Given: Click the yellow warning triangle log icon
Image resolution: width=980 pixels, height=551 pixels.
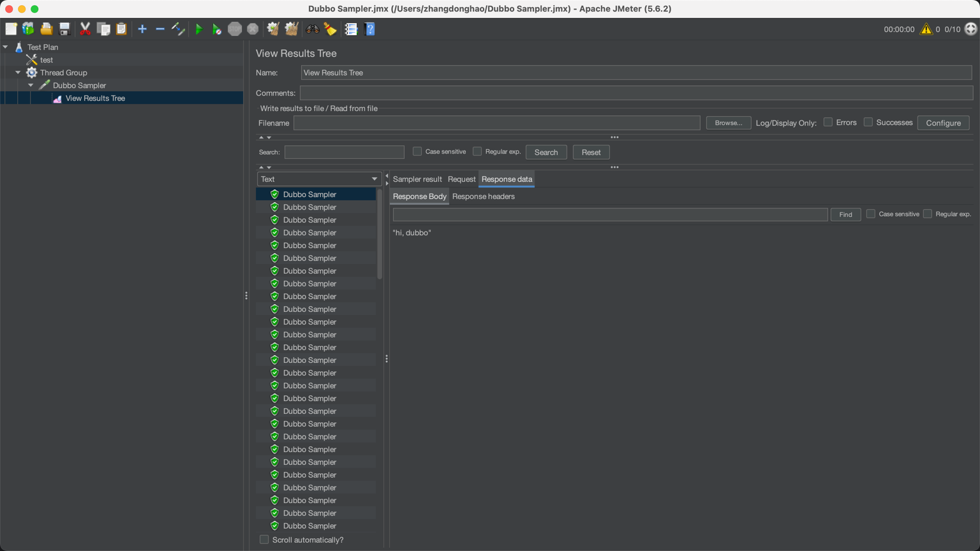Looking at the screenshot, I should coord(926,29).
